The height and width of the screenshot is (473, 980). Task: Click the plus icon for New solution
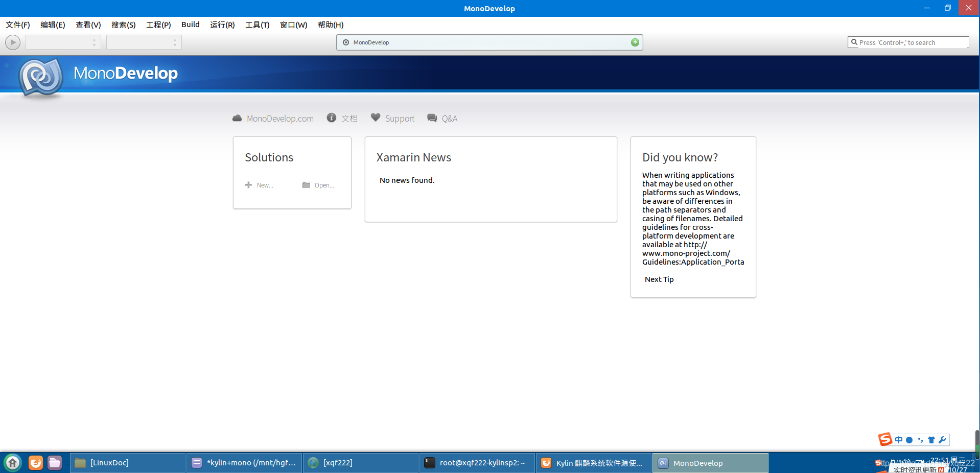[248, 185]
